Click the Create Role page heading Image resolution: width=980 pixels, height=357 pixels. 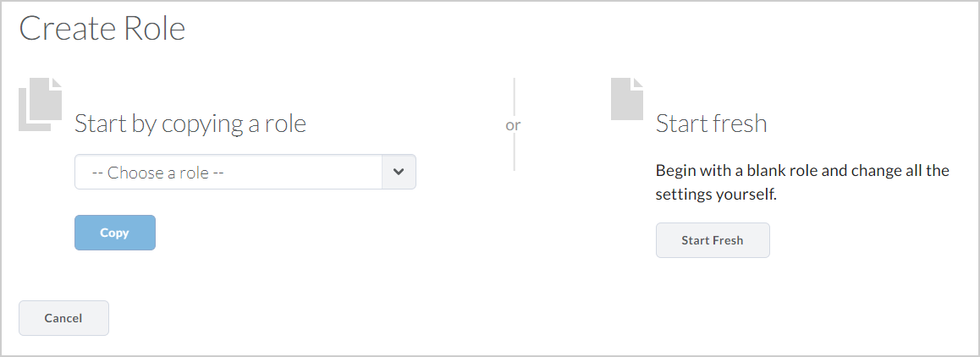[x=102, y=29]
